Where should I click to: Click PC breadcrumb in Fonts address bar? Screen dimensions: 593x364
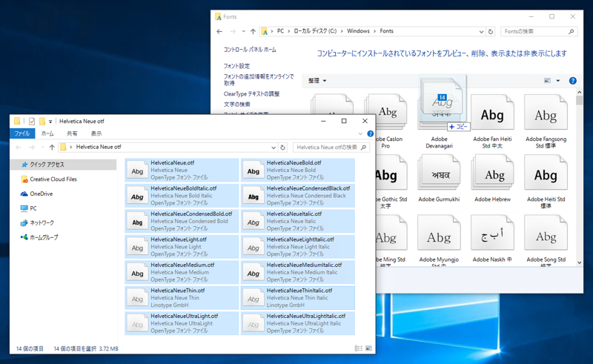click(x=280, y=31)
